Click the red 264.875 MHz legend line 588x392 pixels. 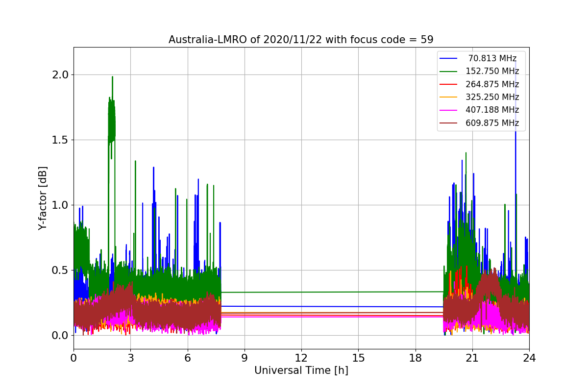(448, 84)
